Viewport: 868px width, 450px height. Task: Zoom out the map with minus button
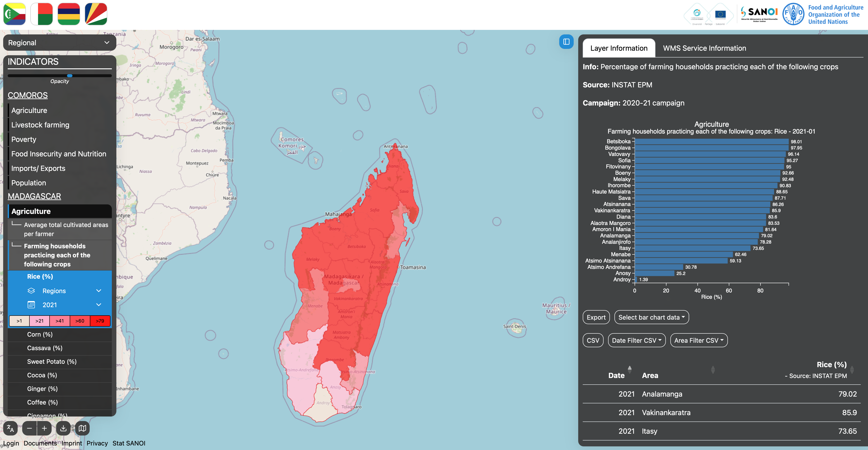click(30, 428)
